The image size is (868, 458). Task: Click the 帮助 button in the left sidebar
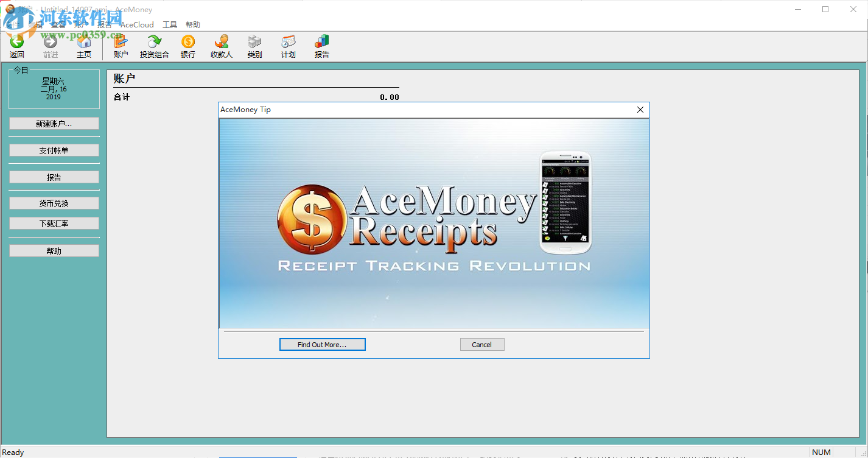pyautogui.click(x=54, y=251)
